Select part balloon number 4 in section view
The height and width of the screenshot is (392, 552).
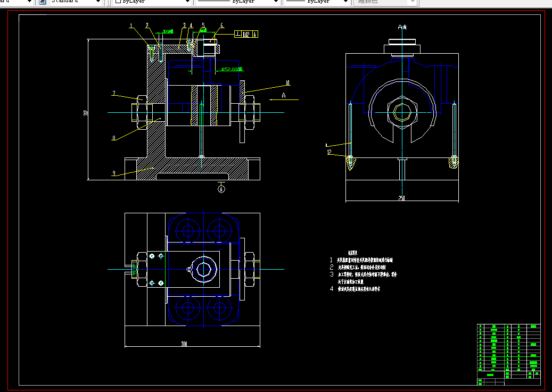tap(191, 26)
